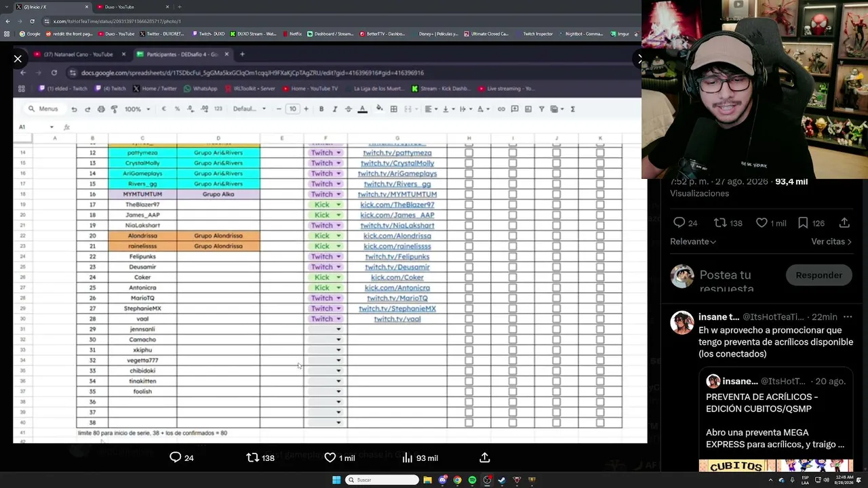Viewport: 868px width, 488px height.
Task: Toggle Italic in the spreadsheet toolbar
Action: (335, 108)
